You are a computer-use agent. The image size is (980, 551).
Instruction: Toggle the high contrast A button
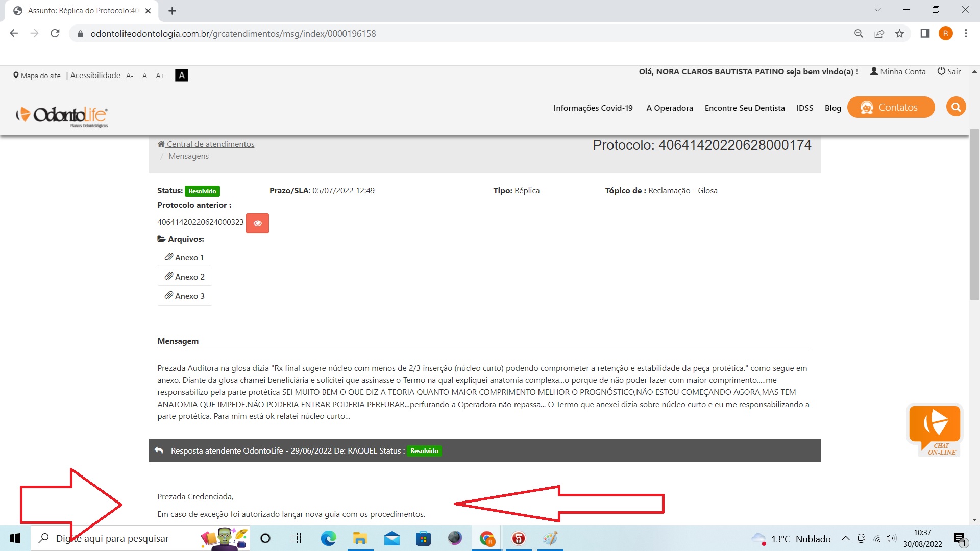[181, 76]
